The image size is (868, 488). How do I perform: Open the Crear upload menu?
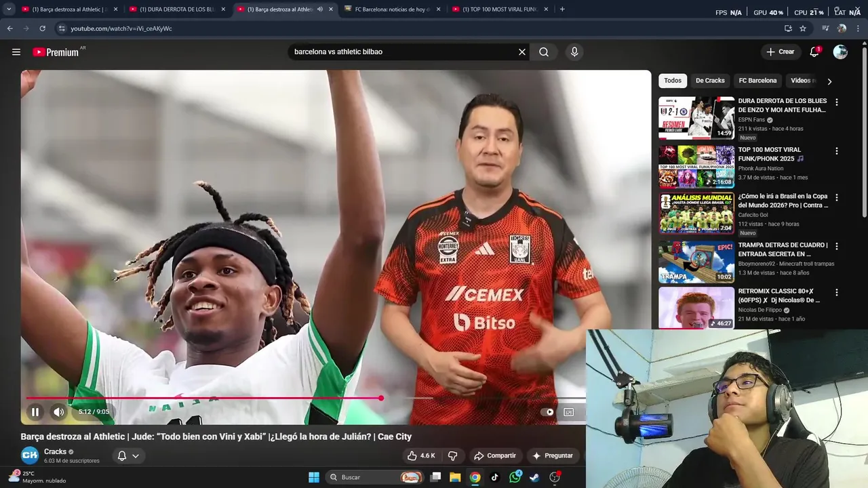click(x=781, y=52)
